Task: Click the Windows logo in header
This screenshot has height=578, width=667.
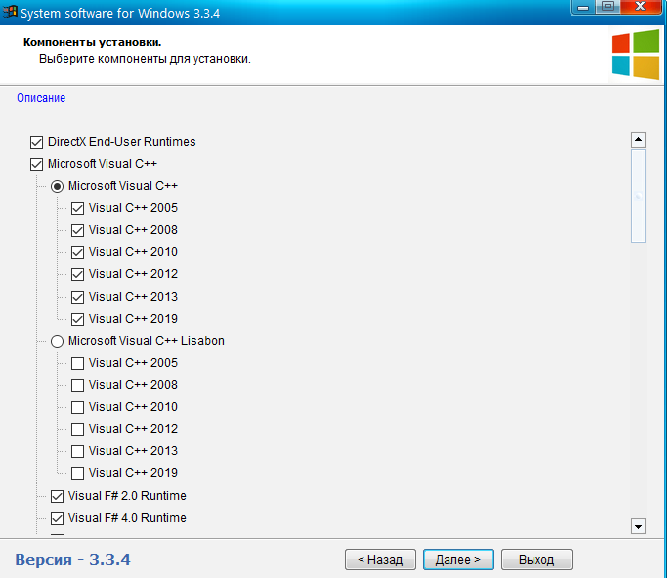Action: [x=635, y=54]
